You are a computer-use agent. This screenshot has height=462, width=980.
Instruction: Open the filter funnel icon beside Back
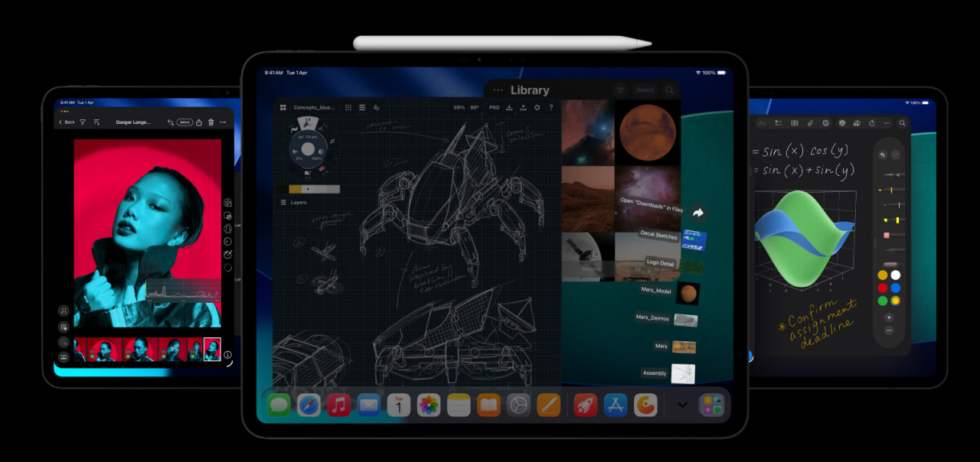coord(83,122)
